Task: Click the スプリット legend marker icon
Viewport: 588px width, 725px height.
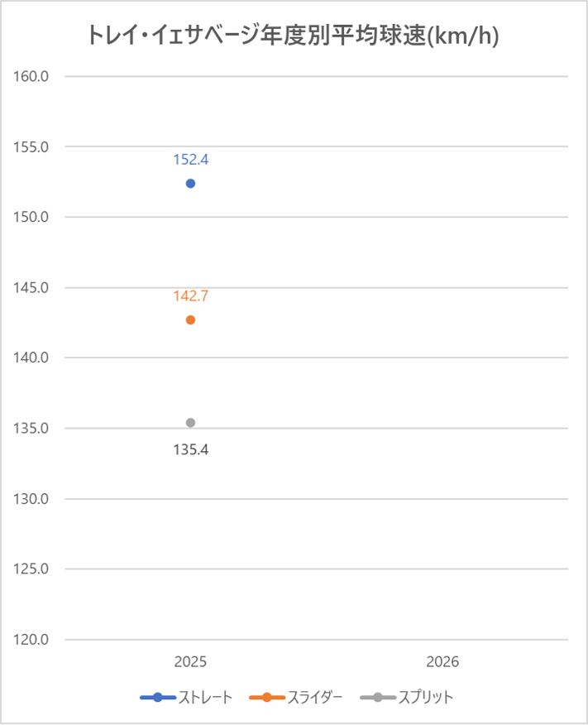Action: [378, 697]
